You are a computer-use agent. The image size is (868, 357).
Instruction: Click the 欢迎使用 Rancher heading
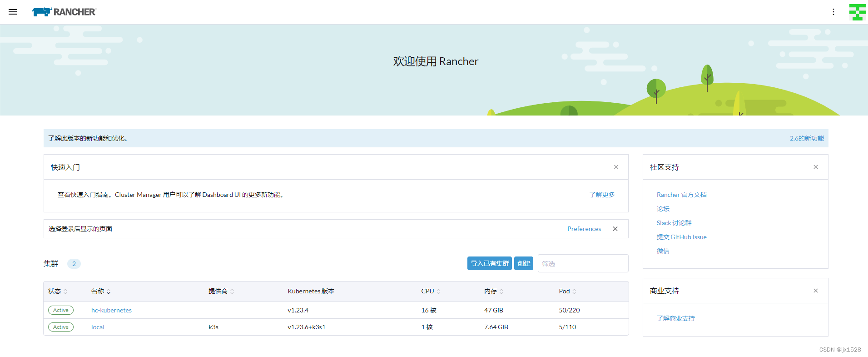pyautogui.click(x=436, y=61)
